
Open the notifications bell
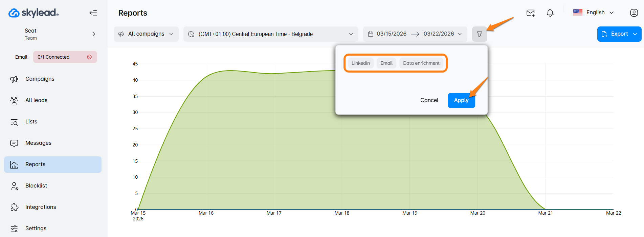[550, 13]
